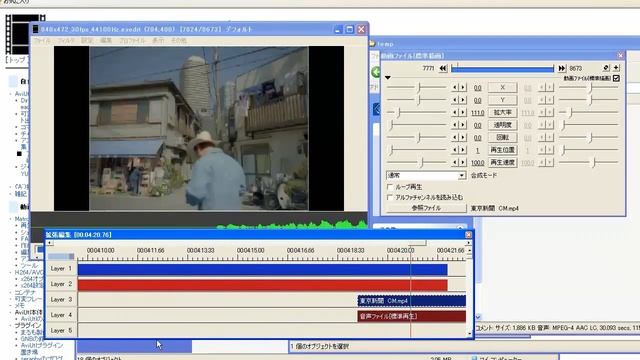Click the timeline vertical scroll down arrow
The image size is (640, 360).
(469, 333)
